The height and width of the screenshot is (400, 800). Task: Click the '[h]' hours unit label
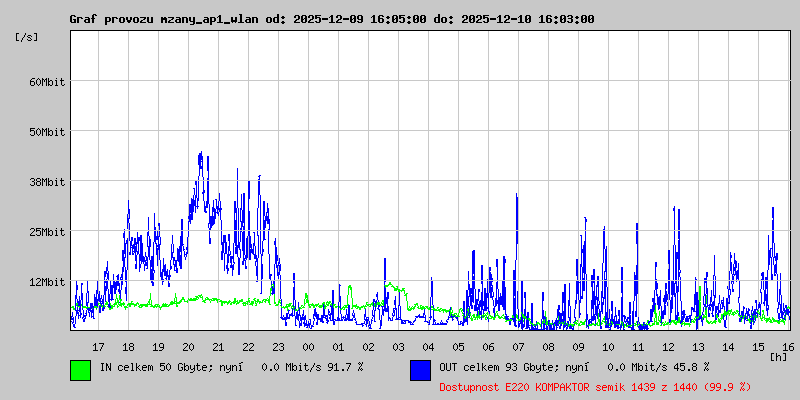[778, 356]
